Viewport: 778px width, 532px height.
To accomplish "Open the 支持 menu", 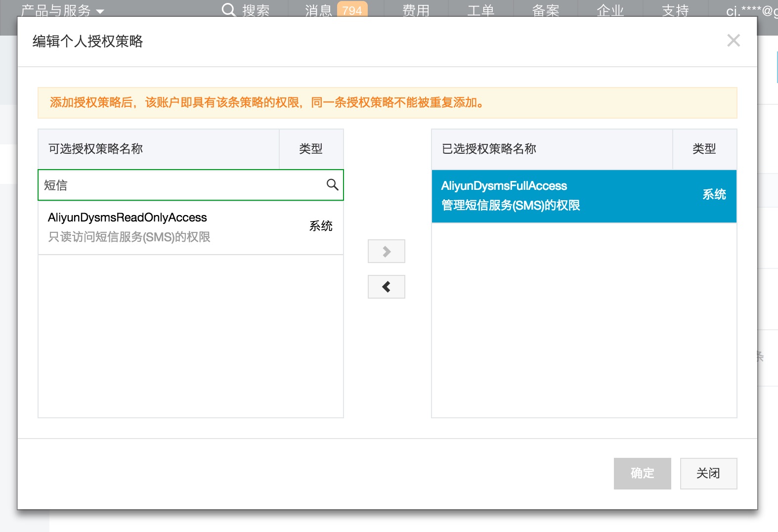I will [676, 10].
